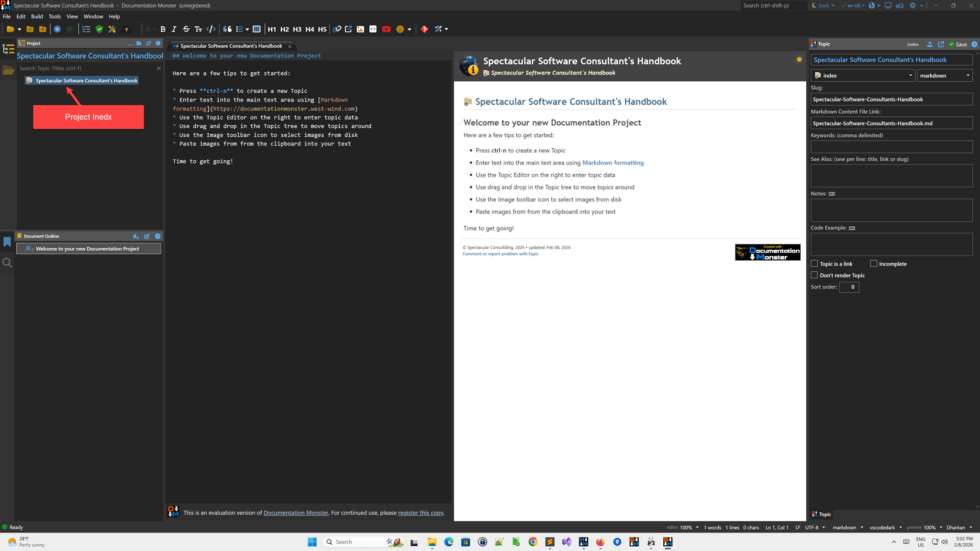This screenshot has width=980, height=551.
Task: Click the H2 heading toolbar button
Action: [x=284, y=29]
